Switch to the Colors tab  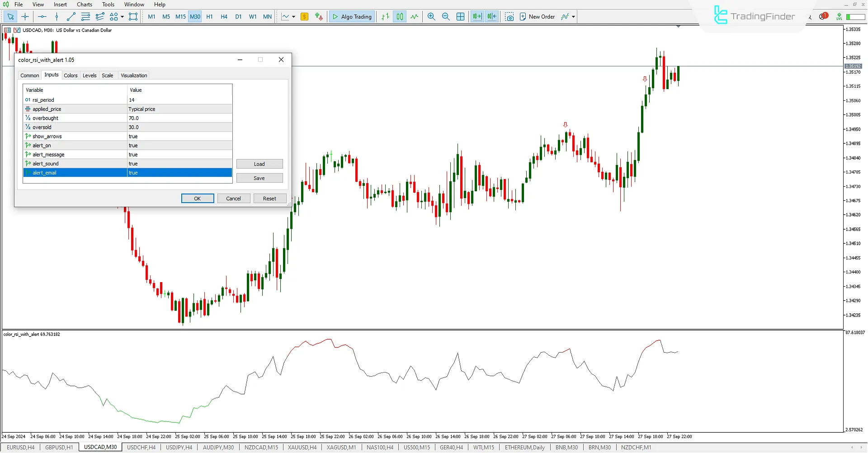[x=71, y=75]
